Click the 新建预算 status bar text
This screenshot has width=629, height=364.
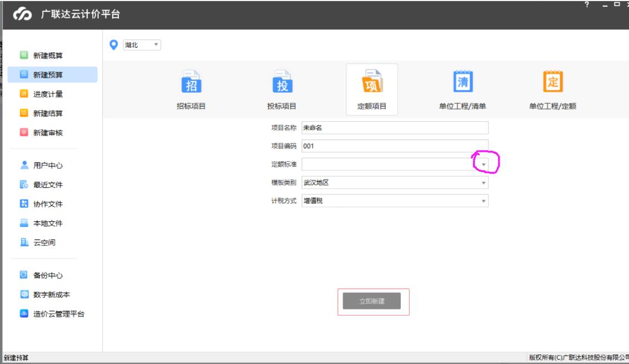16,357
